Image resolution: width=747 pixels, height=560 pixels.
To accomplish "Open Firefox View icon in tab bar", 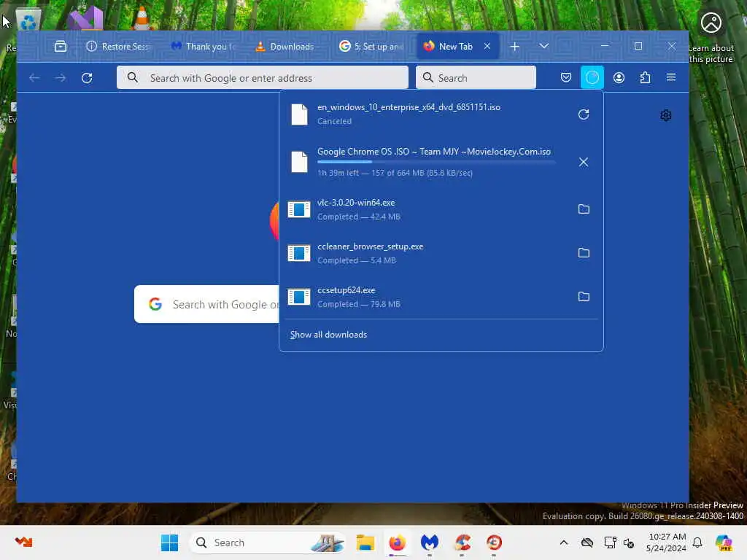I will click(60, 46).
